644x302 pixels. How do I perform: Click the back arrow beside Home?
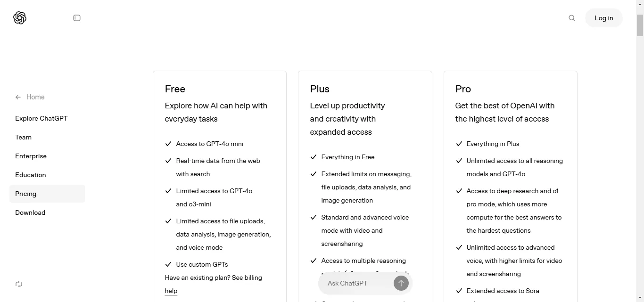pyautogui.click(x=17, y=97)
